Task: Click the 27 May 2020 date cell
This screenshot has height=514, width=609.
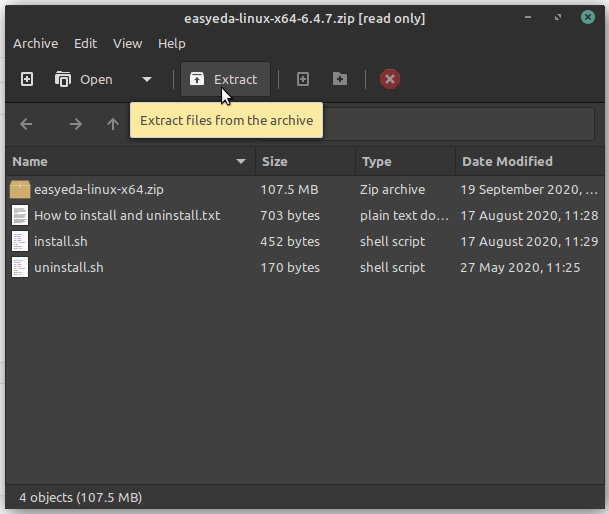Action: [x=520, y=268]
